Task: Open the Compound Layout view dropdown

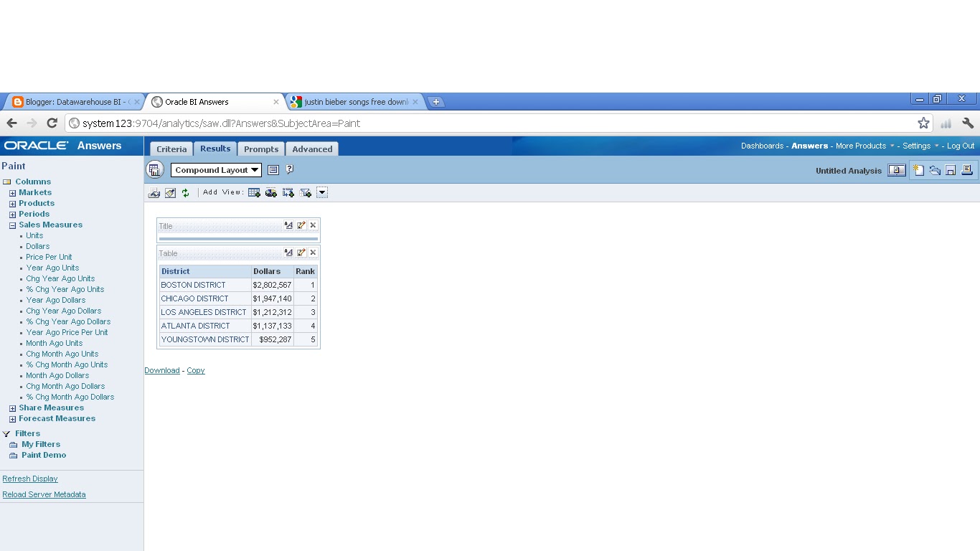Action: pyautogui.click(x=216, y=170)
